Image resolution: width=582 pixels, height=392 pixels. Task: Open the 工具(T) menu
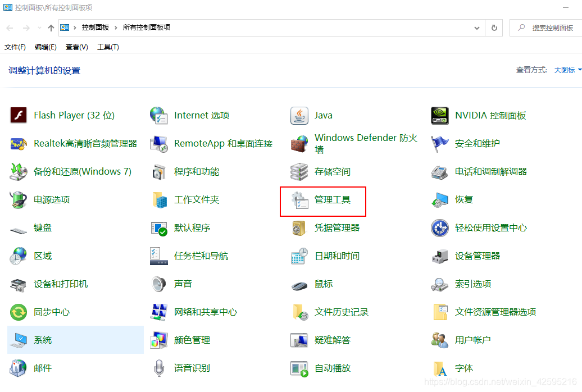pos(108,47)
